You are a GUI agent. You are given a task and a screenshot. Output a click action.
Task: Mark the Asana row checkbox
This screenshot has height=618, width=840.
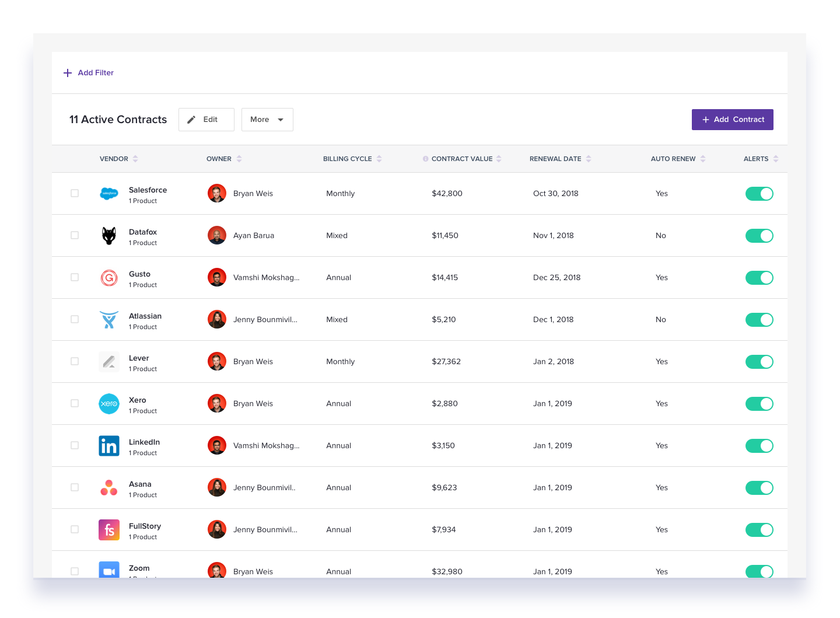[75, 487]
